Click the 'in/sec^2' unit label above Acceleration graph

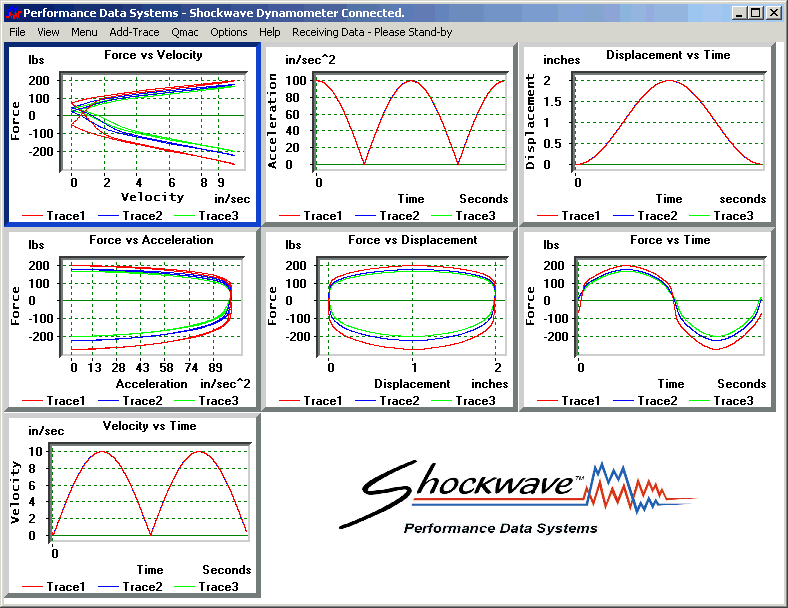point(310,60)
